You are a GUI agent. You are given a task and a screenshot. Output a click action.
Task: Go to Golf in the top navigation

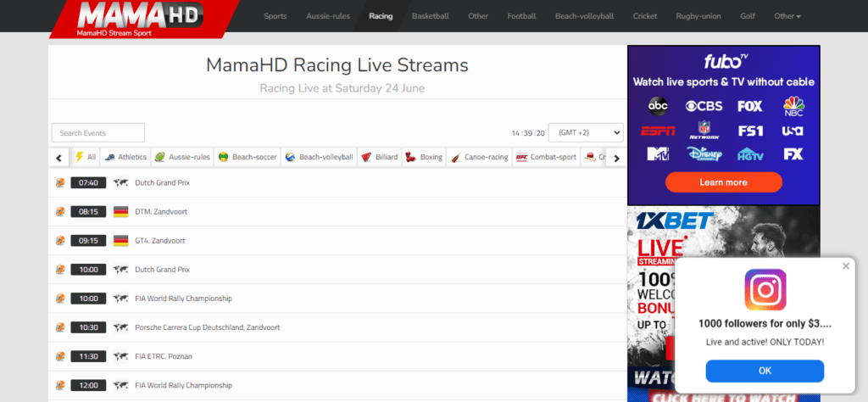748,16
